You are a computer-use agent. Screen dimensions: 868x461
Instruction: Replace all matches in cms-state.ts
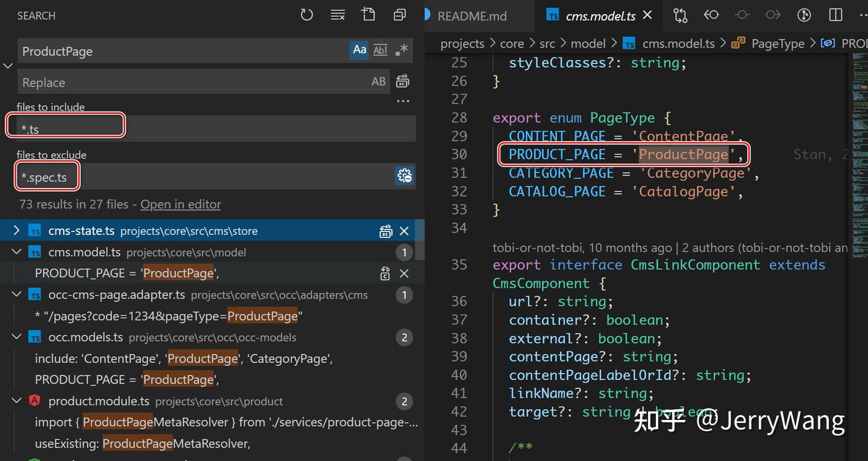(x=386, y=231)
